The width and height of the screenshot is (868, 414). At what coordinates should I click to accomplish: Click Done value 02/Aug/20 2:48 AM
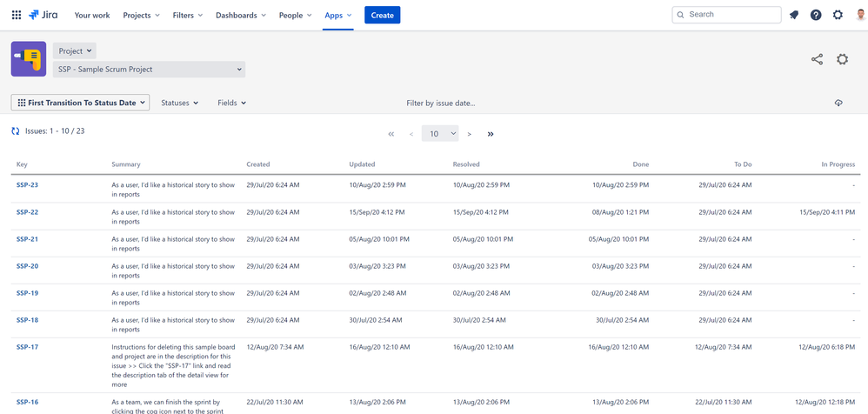coord(620,293)
